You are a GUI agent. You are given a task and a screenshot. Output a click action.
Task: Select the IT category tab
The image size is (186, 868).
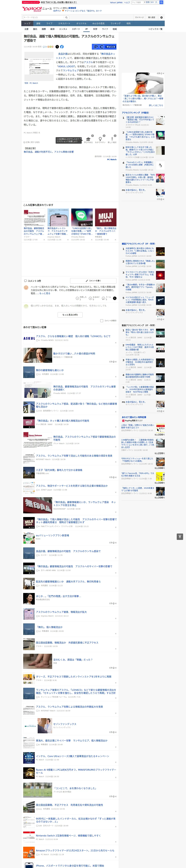(x=86, y=29)
